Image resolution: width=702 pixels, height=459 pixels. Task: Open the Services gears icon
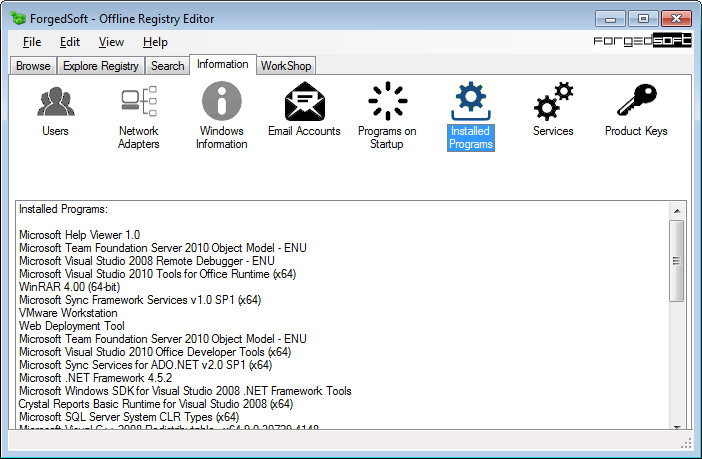coord(553,101)
